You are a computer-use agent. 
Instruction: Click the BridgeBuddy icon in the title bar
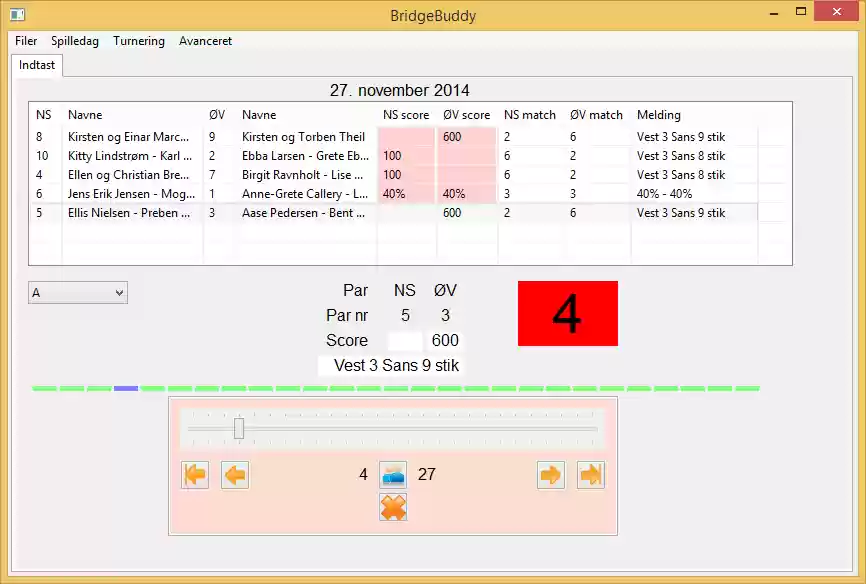pyautogui.click(x=15, y=14)
